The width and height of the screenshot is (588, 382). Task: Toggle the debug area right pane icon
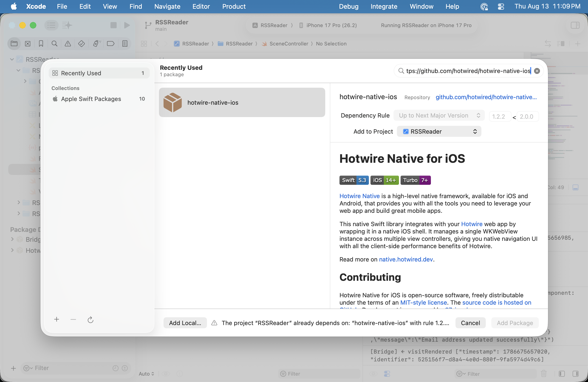(575, 374)
